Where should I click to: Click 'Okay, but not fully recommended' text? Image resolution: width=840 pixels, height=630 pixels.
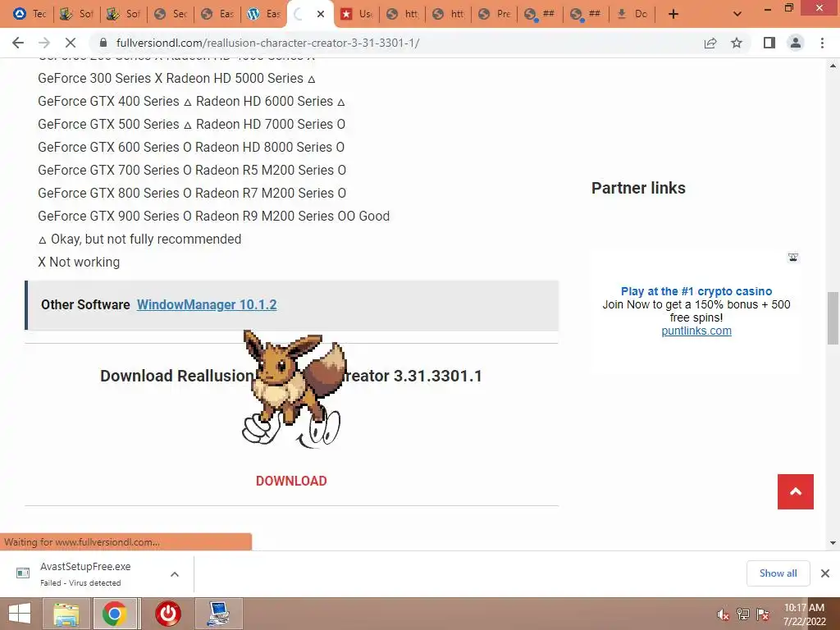click(x=146, y=239)
